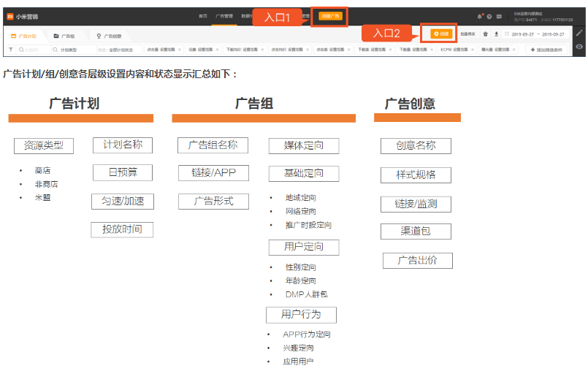Click the filter funnel icon
The image size is (588, 371).
click(11, 50)
